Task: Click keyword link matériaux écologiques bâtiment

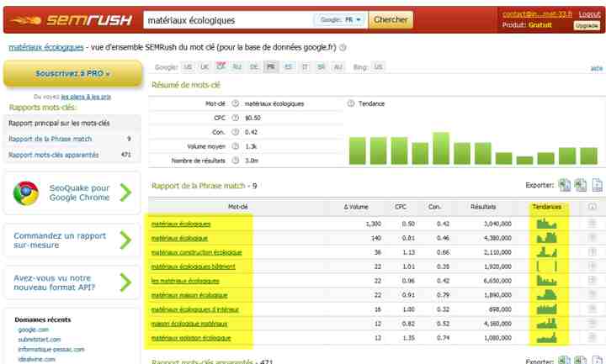Action: (x=194, y=266)
